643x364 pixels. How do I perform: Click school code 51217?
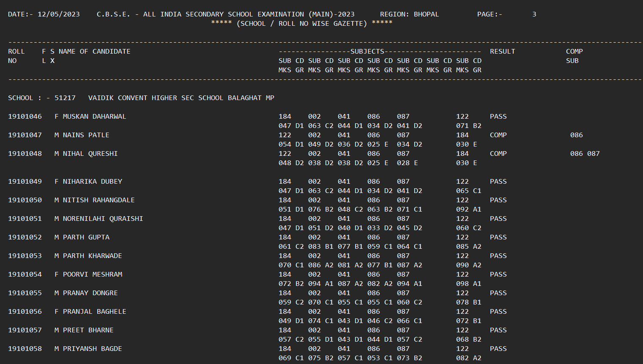pyautogui.click(x=65, y=98)
